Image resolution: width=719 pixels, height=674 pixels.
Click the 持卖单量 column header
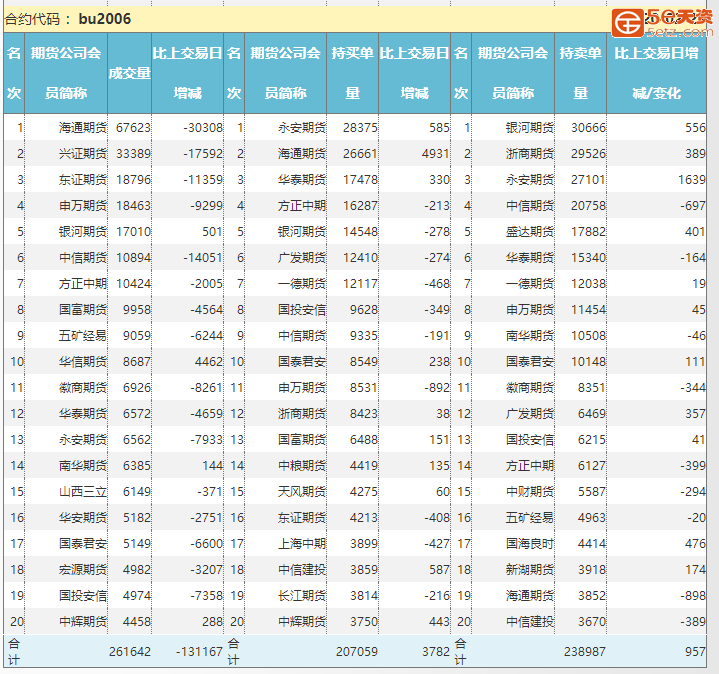tap(580, 73)
